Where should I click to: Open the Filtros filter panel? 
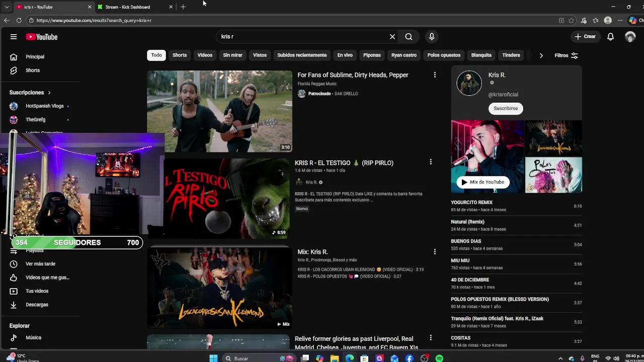pyautogui.click(x=566, y=55)
